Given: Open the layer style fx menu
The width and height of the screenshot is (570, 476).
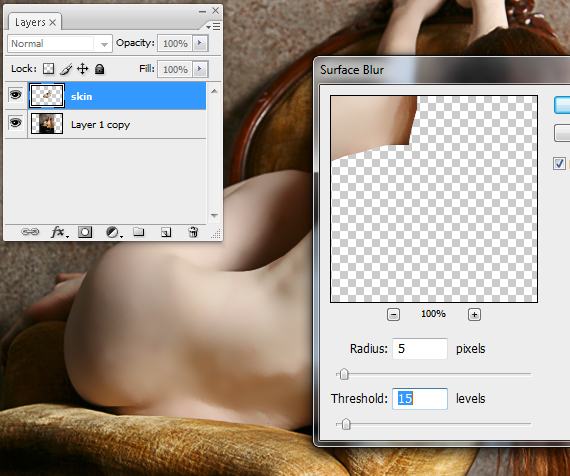Looking at the screenshot, I should pos(59,232).
